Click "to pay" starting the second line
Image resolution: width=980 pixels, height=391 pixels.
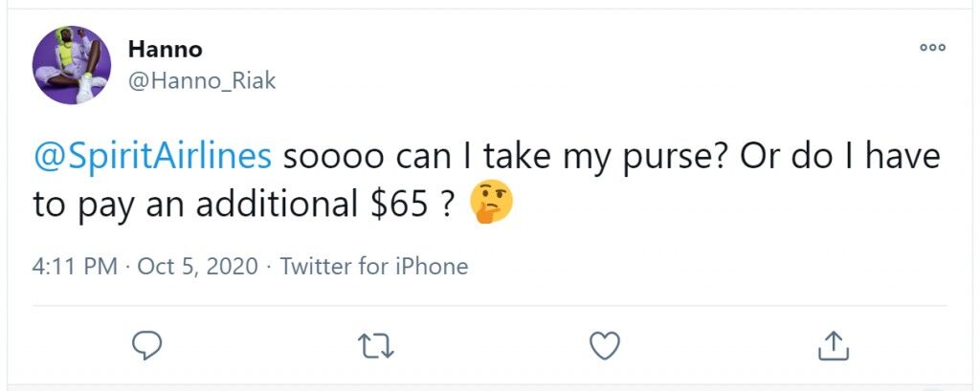coord(82,206)
